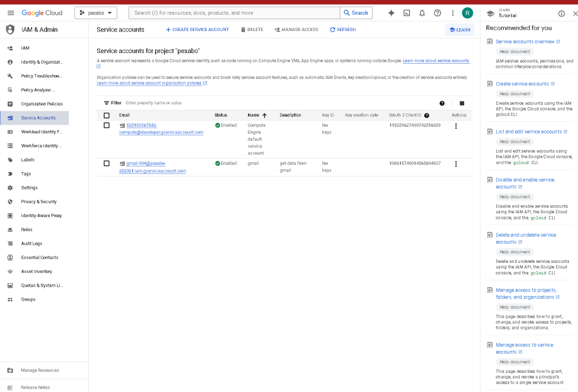Viewport: 578px width, 392px height.
Task: Open the help question mark menu
Action: pos(437,13)
